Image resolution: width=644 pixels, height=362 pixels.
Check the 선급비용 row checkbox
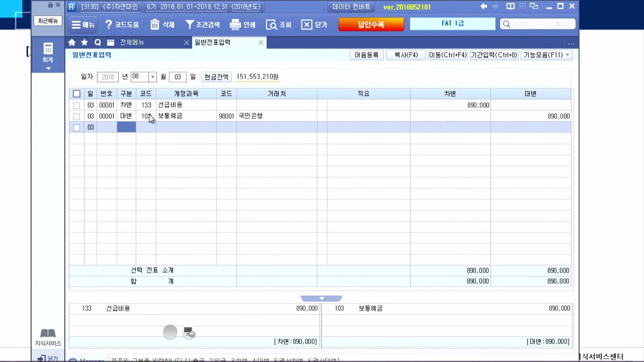[76, 106]
